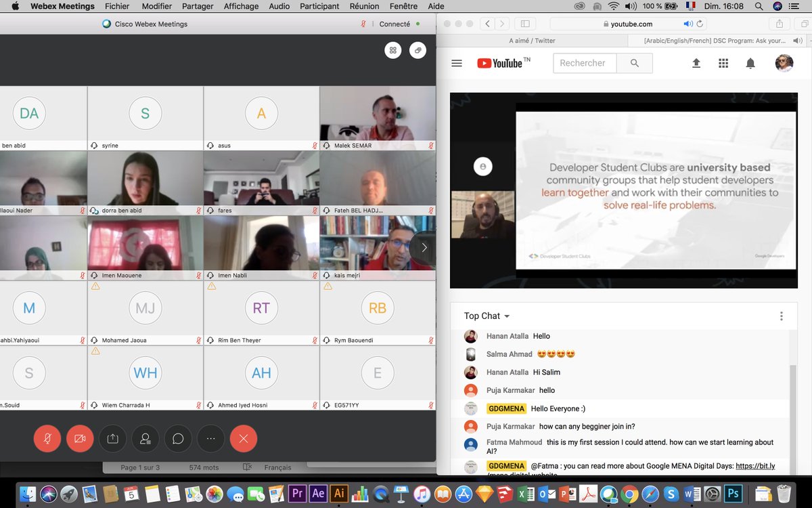Mute the tab audio speaker in address bar

(687, 24)
